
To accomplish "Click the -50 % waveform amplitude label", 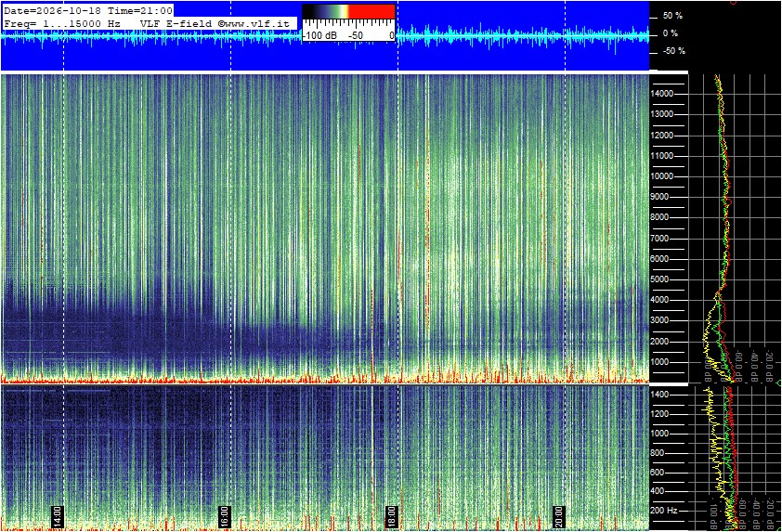I will pos(673,51).
